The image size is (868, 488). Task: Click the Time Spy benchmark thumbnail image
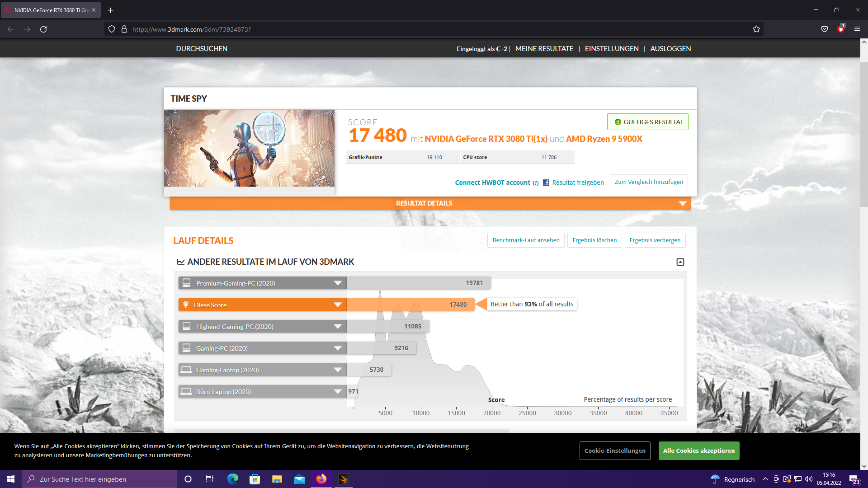click(249, 148)
